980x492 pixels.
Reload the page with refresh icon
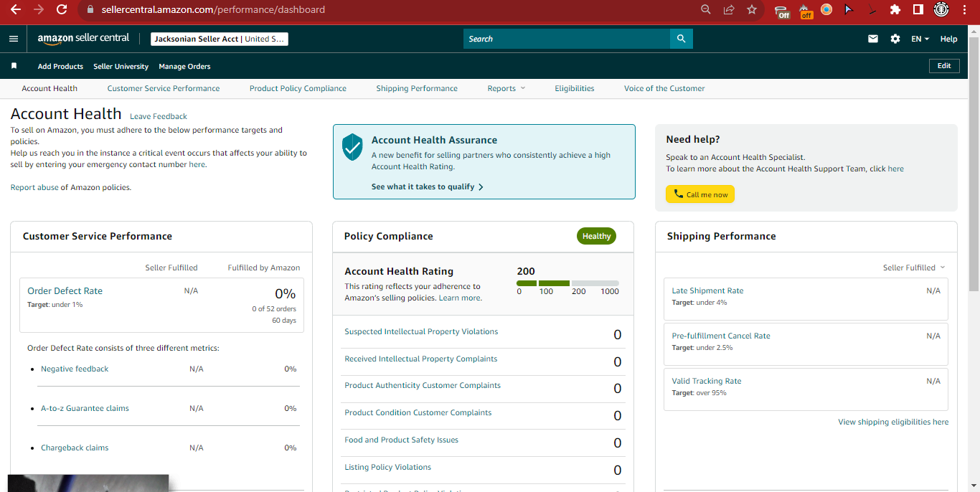pos(62,9)
